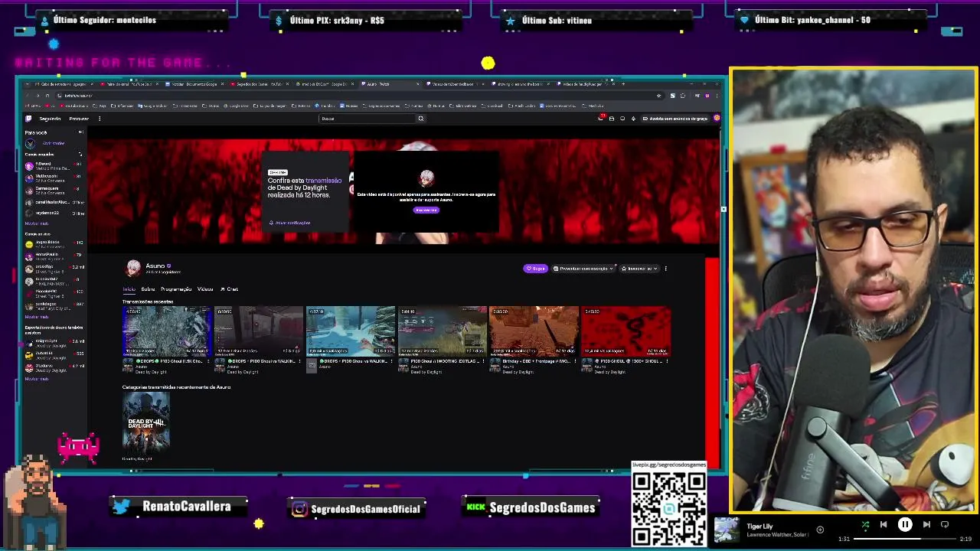The width and height of the screenshot is (980, 551).
Task: Select Início tab on Asuno's channel
Action: coord(129,289)
